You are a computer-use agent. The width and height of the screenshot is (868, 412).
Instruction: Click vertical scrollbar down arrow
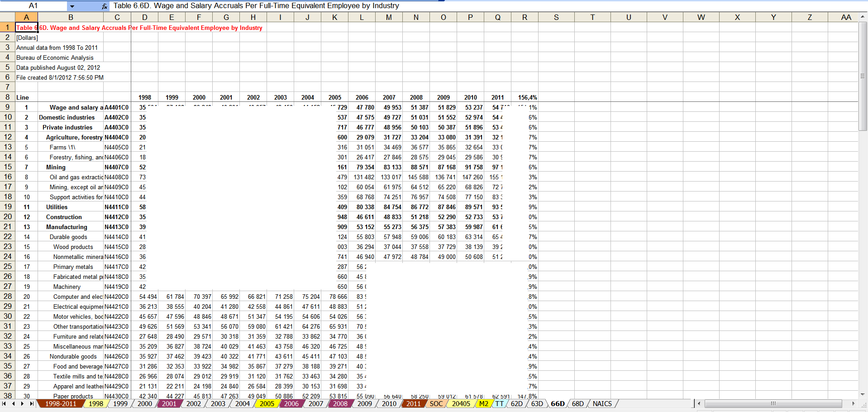point(863,394)
